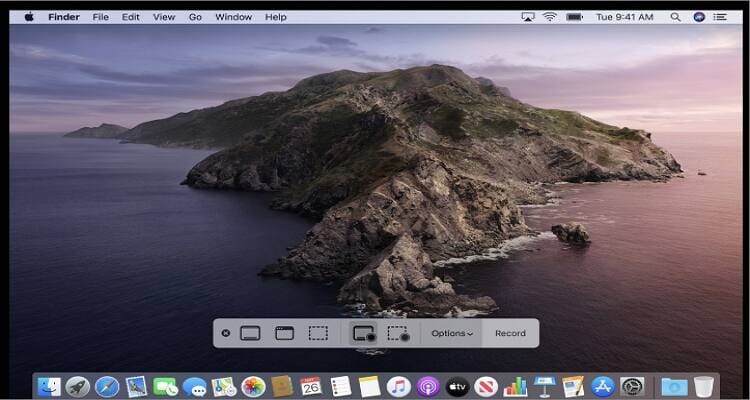Click the battery status icon
This screenshot has height=400, width=750.
pyautogui.click(x=574, y=17)
